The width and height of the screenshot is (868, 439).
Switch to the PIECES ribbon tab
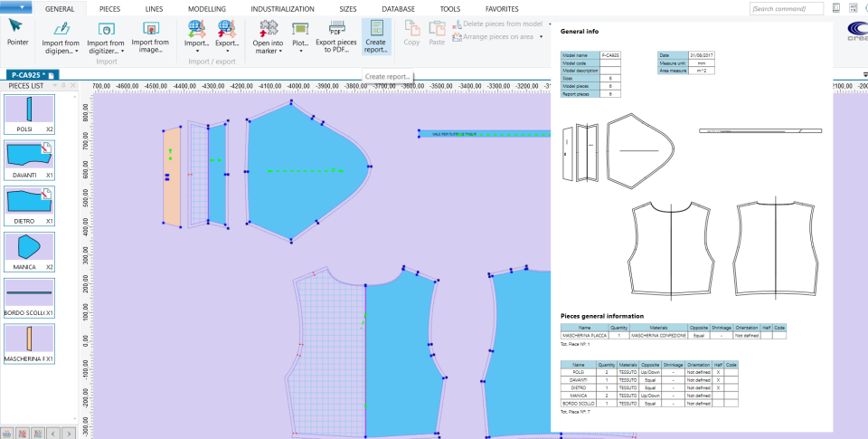[109, 9]
